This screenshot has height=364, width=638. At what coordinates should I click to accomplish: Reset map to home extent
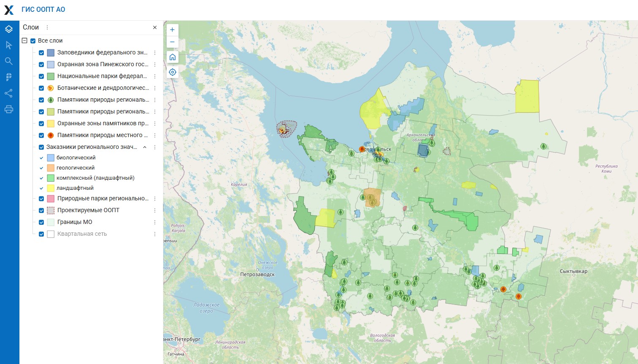coord(172,57)
